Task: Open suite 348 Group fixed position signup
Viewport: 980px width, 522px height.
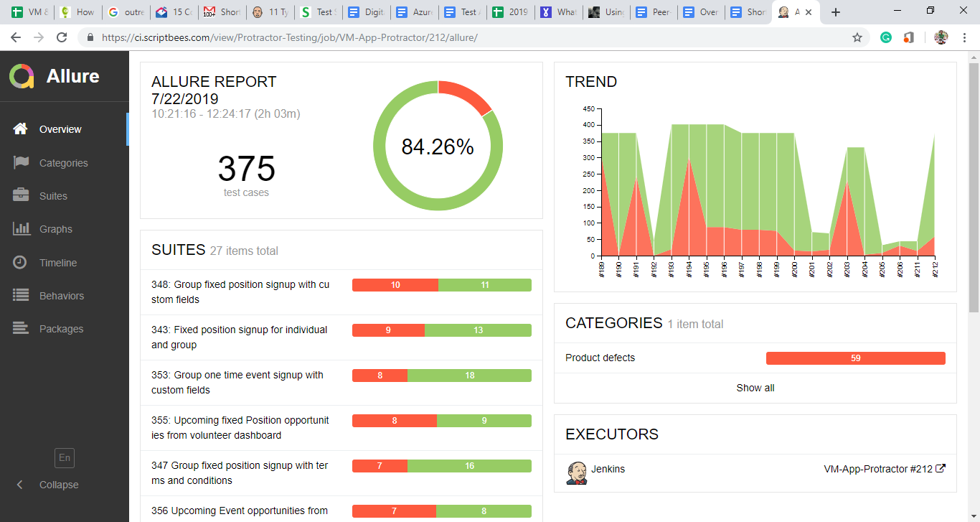Action: 240,292
